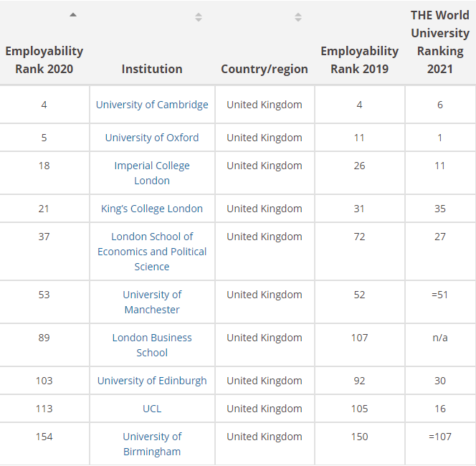Click United Kingdom in Cambridge row
The width and height of the screenshot is (476, 466).
[265, 105]
